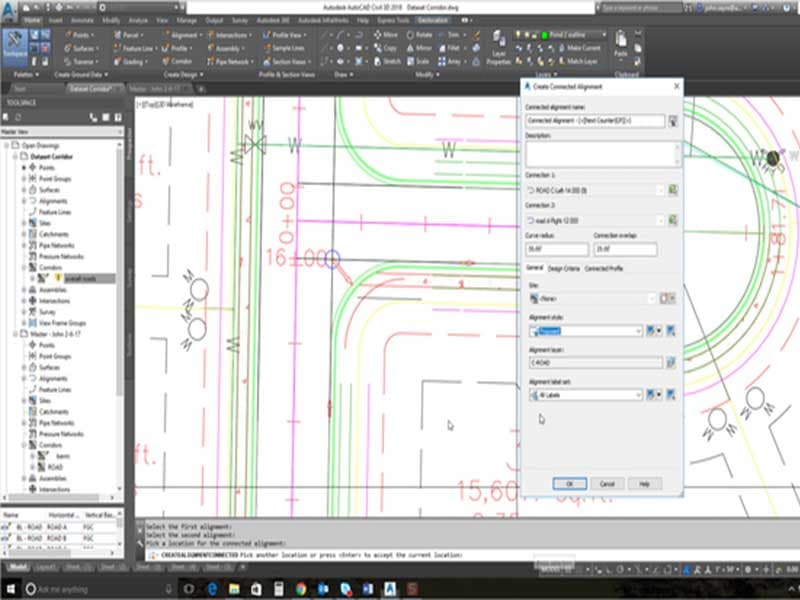Open the Alignment label set dropdown
The image size is (800, 600).
point(638,395)
